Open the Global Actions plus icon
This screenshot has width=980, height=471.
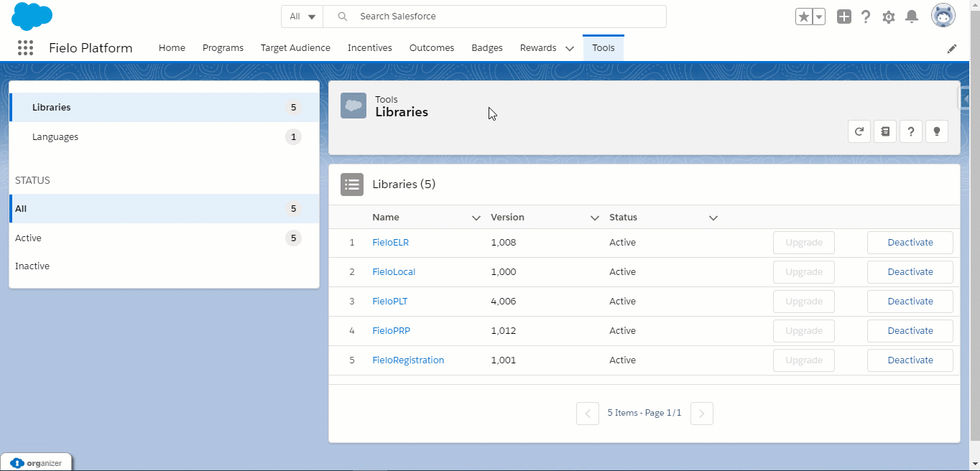844,17
